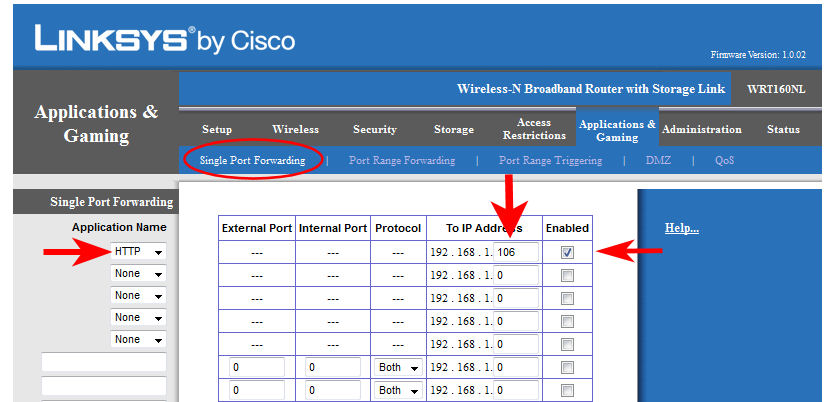
Task: Open Protocol dropdown in sixth row
Action: click(398, 367)
